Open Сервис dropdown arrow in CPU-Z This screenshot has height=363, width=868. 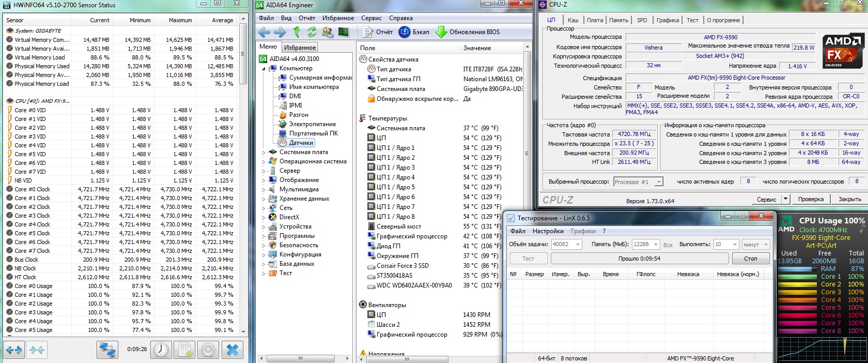pyautogui.click(x=785, y=199)
